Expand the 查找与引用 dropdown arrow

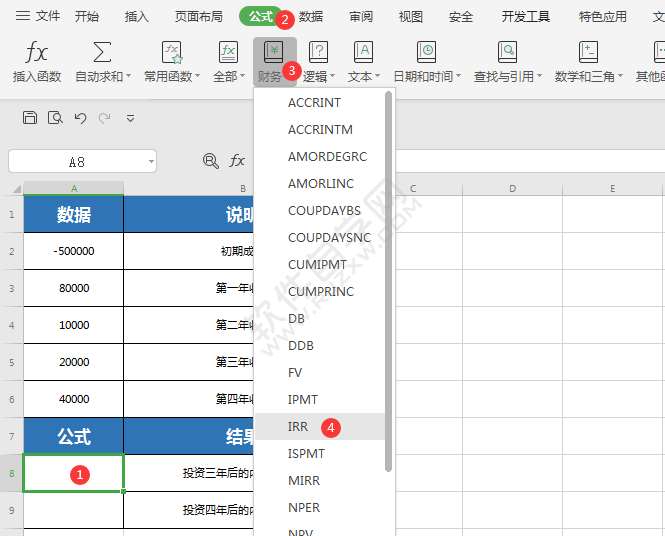click(539, 76)
